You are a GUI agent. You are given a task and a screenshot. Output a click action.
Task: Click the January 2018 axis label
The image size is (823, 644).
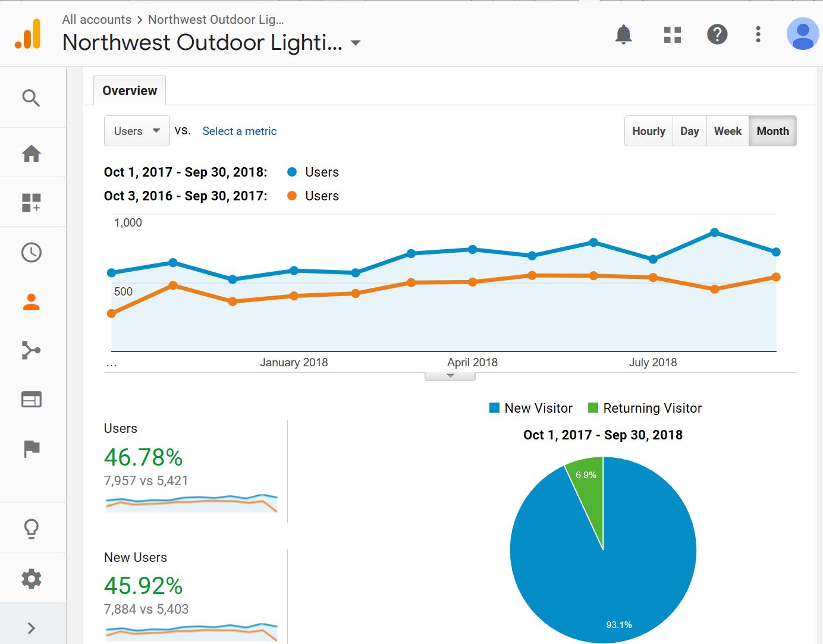tap(294, 362)
